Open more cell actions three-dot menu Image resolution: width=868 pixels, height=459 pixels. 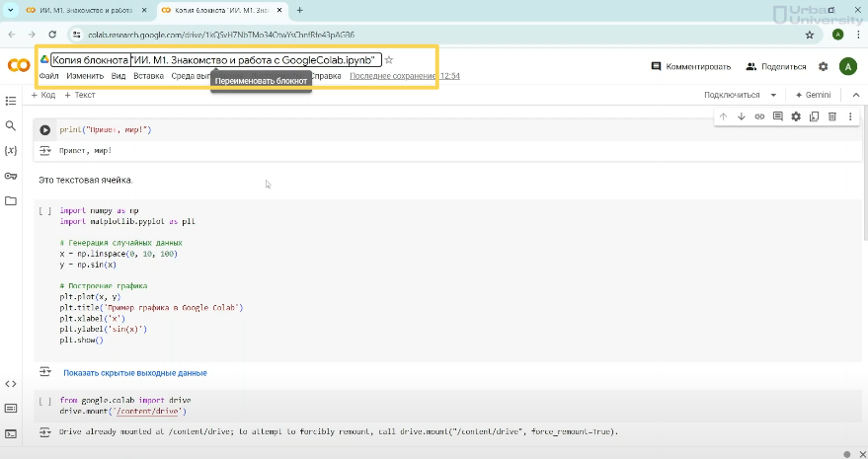pos(849,116)
